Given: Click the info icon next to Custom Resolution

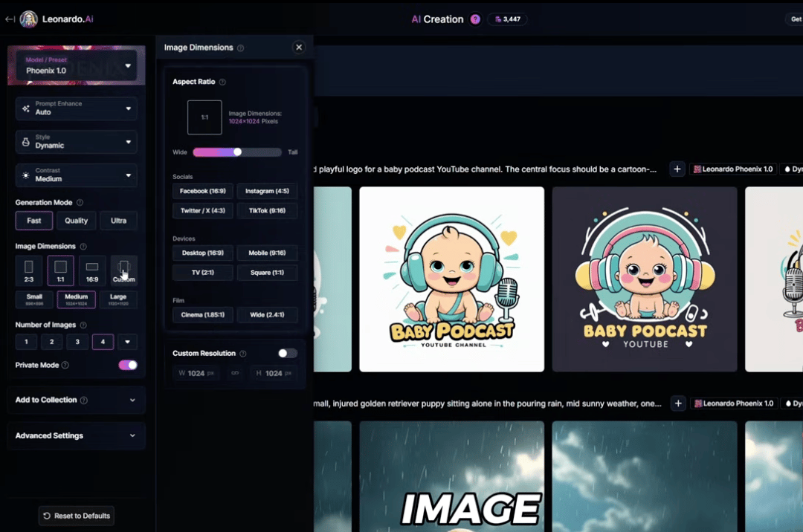Looking at the screenshot, I should pos(243,354).
